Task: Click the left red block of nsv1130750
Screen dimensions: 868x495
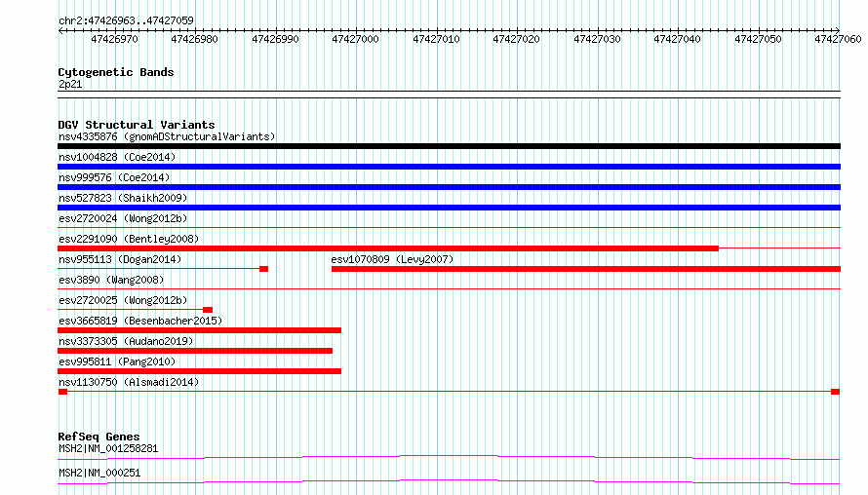Action: click(x=62, y=392)
